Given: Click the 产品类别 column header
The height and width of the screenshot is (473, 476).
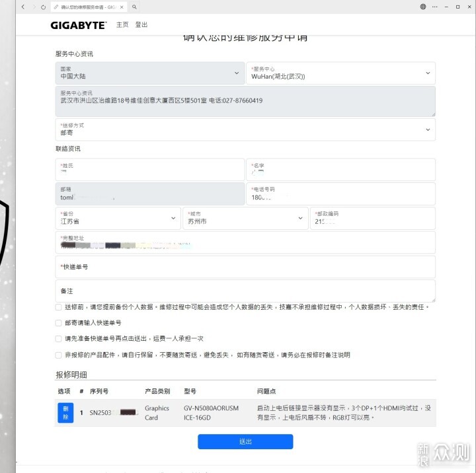Looking at the screenshot, I should 157,391.
